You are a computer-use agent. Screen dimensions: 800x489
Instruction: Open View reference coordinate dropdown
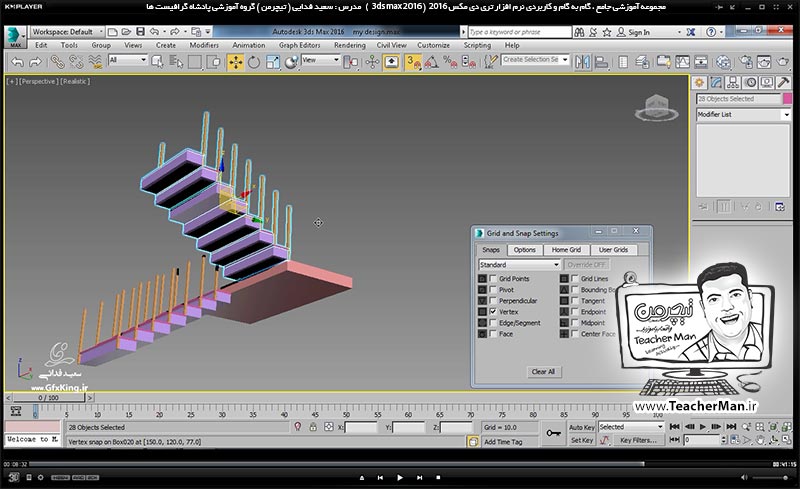pos(320,60)
